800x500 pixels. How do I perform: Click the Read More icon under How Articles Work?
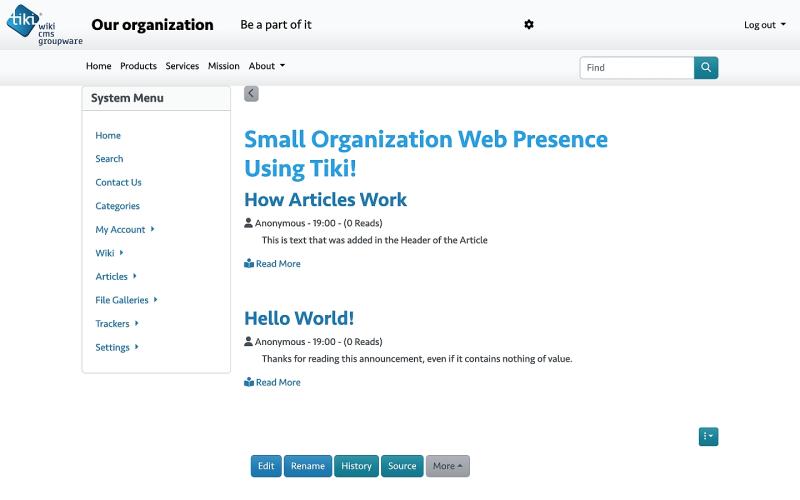tap(248, 264)
